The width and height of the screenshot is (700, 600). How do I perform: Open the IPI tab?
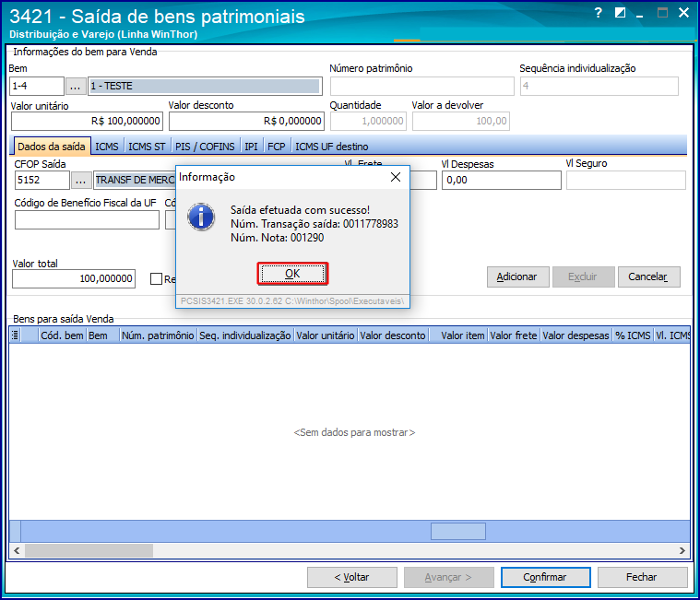(x=251, y=147)
